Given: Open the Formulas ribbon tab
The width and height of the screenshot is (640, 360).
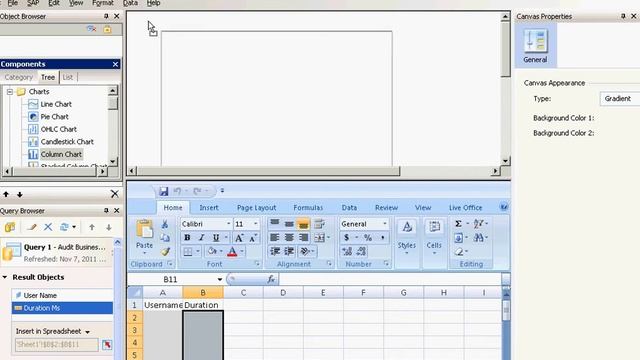Looking at the screenshot, I should tap(308, 208).
